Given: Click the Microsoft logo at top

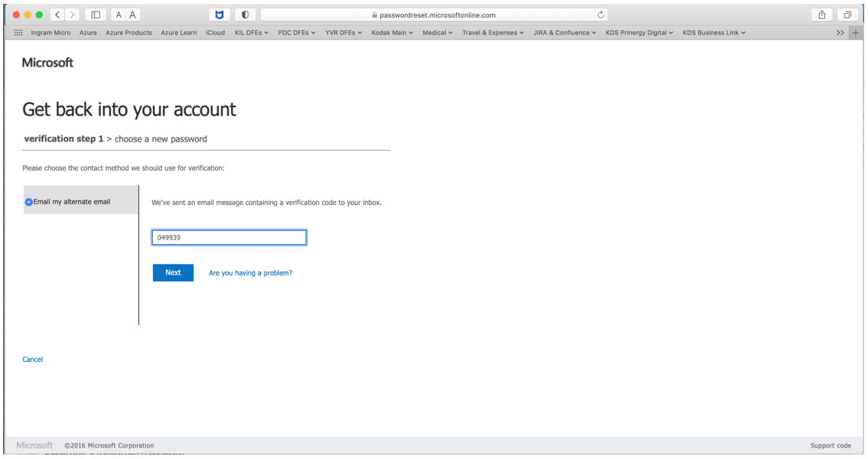Looking at the screenshot, I should 47,63.
